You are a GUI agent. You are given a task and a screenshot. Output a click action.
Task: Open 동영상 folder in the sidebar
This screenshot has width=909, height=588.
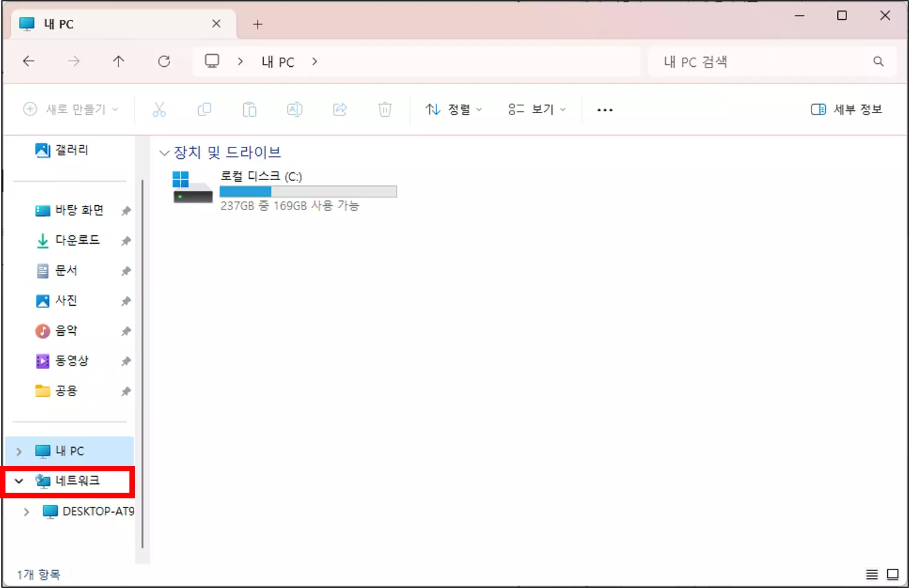[62, 361]
